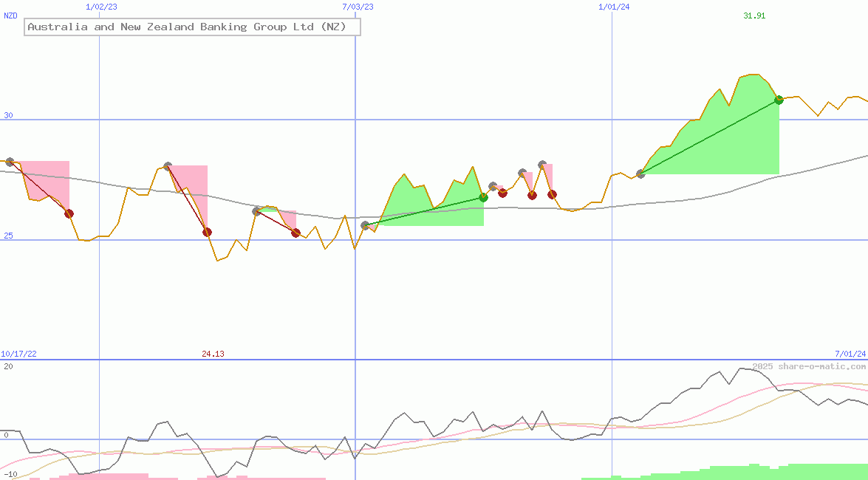Viewport: 868px width, 480px height.
Task: Click the 31.91 high price label
Action: 754,16
